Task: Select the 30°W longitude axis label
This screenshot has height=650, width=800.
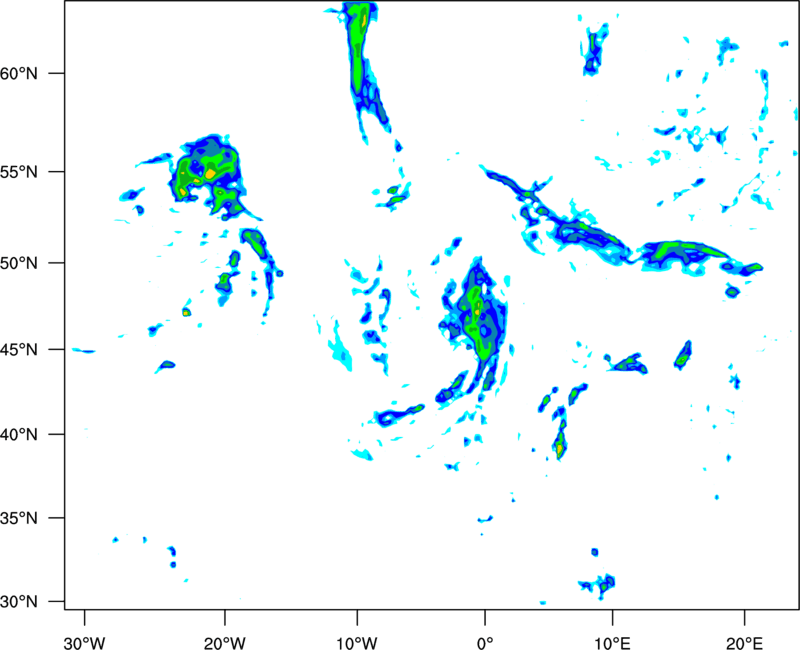Action: [84, 643]
